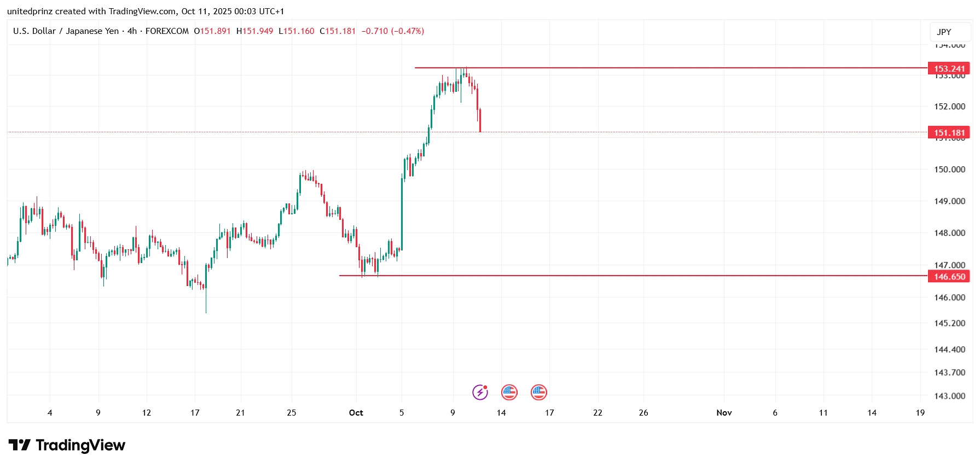Image resolution: width=980 pixels, height=467 pixels.
Task: Click the −0.710 (−0.47%) change value
Action: pos(392,31)
